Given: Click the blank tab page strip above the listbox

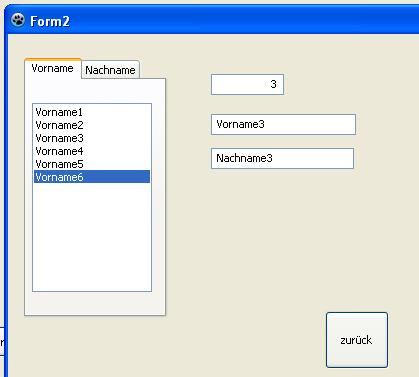Looking at the screenshot, I should (x=95, y=91).
